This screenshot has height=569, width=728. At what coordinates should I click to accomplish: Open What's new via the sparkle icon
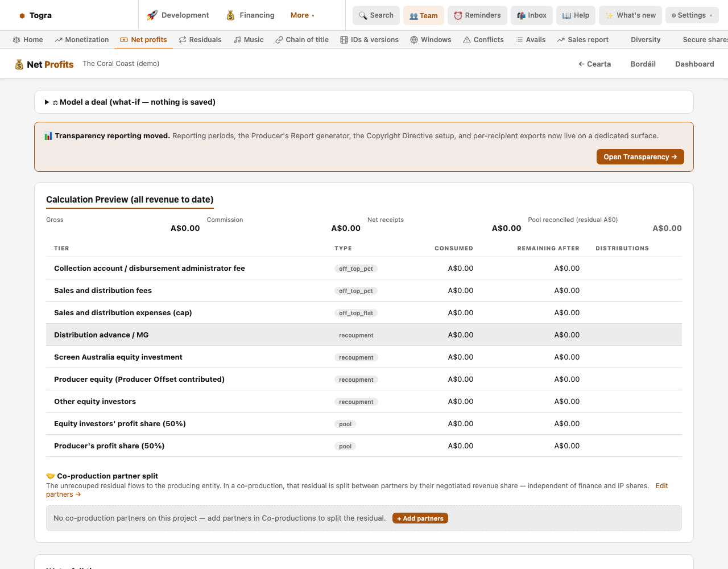(x=609, y=15)
